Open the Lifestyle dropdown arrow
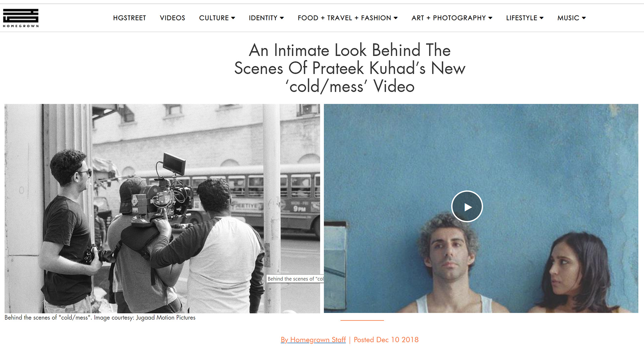Screen dimensions: 644x360 [541, 18]
